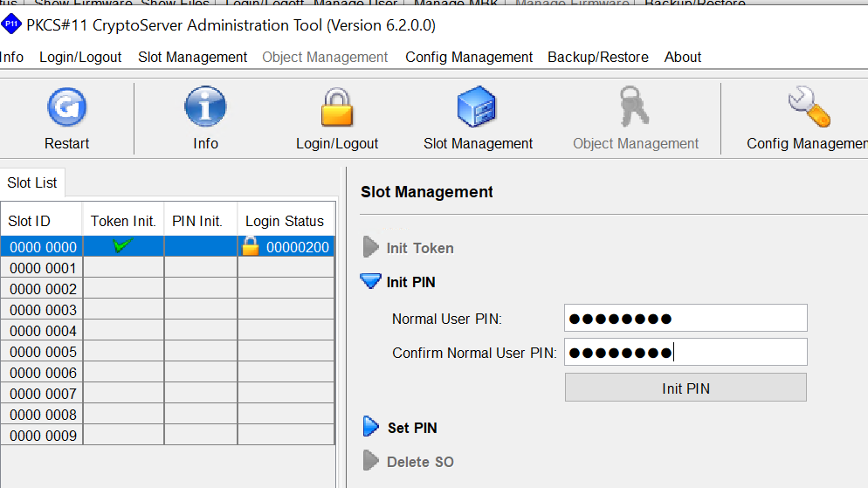
Task: Expand the Init Token section
Action: pos(370,247)
